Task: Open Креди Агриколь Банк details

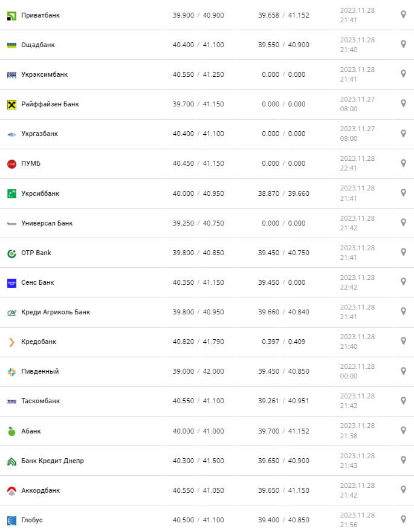Action: (56, 312)
